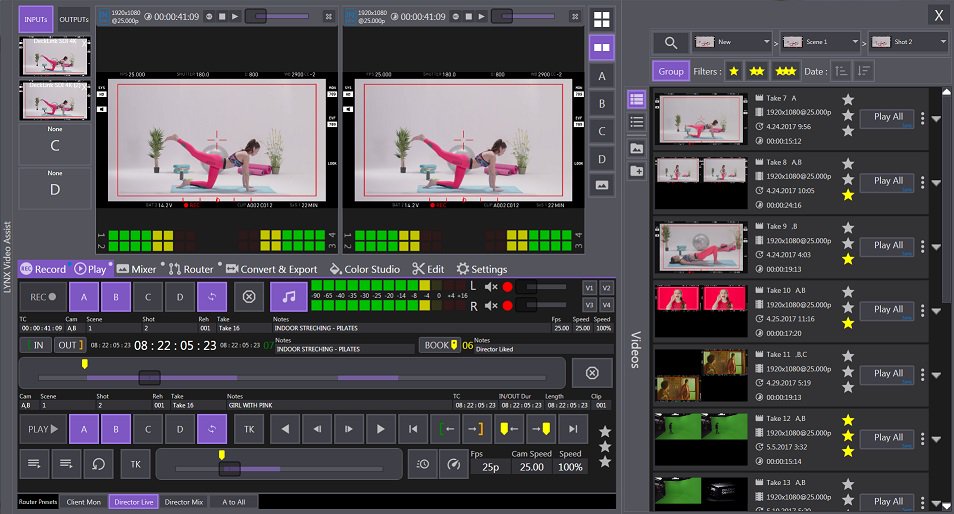This screenshot has width=954, height=514.
Task: Click the BOOK bookmark button
Action: pos(440,345)
